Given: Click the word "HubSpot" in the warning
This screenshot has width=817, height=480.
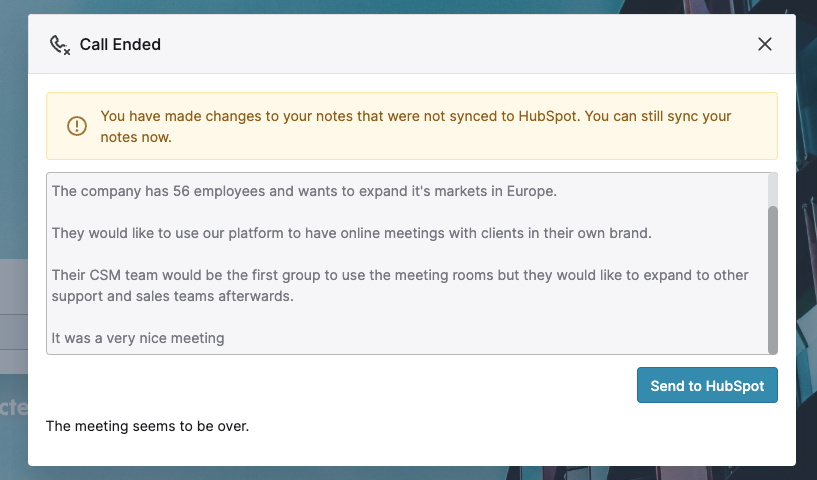Looking at the screenshot, I should [x=548, y=116].
